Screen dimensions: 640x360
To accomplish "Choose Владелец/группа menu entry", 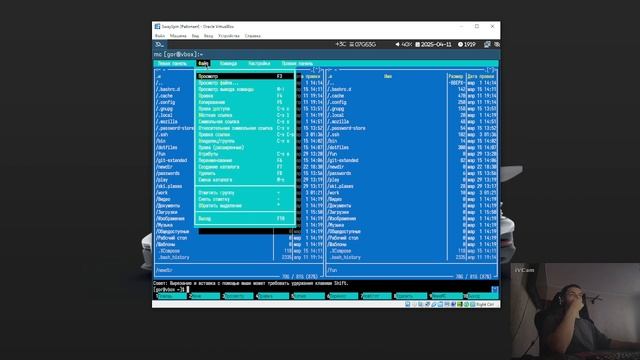I will [x=245, y=141].
